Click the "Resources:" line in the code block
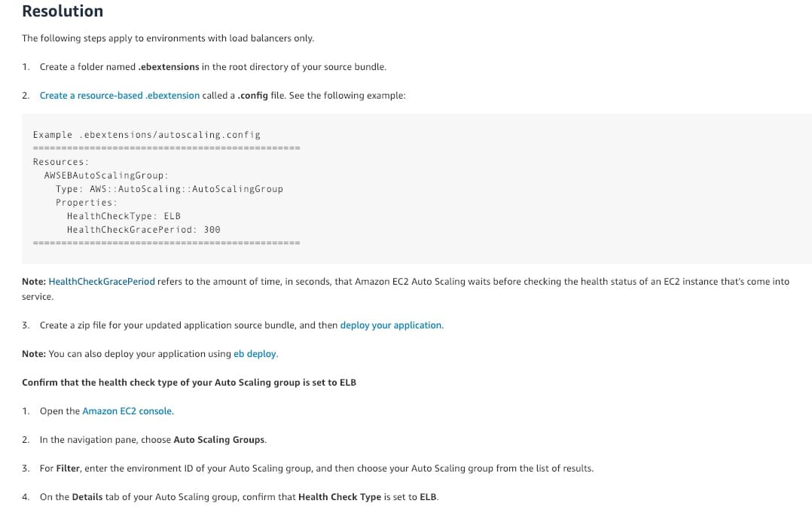This screenshot has height=519, width=812. click(x=61, y=162)
